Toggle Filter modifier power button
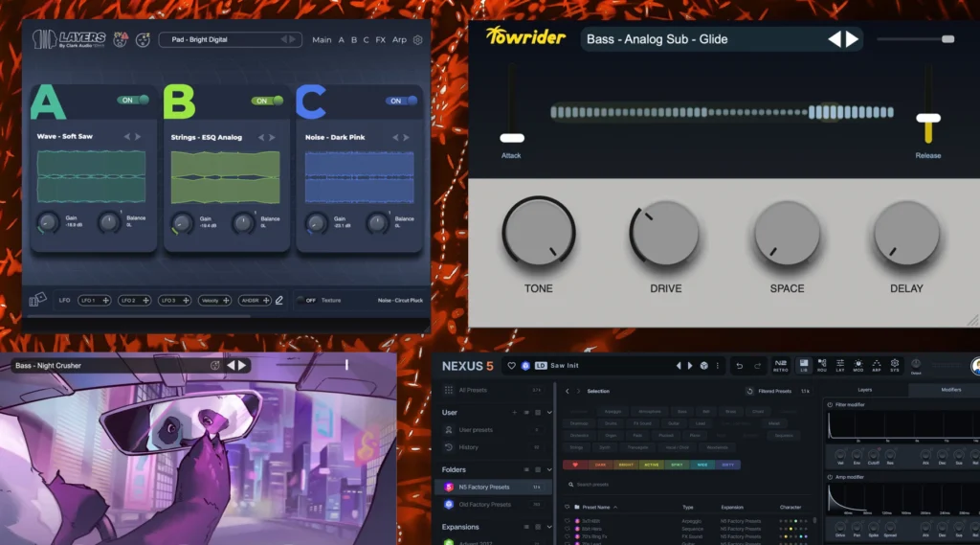Screen dimensions: 980x545 (830, 405)
